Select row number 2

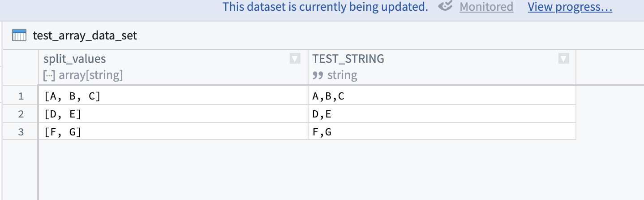pyautogui.click(x=21, y=114)
